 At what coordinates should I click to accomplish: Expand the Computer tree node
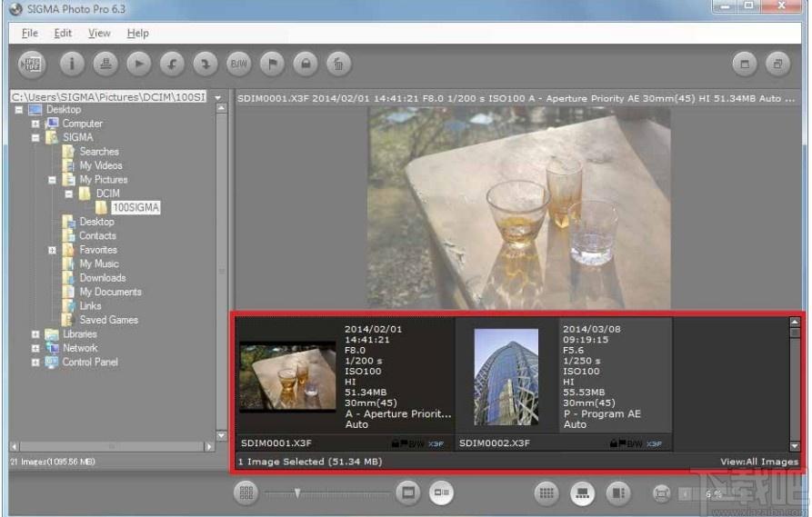[x=35, y=124]
